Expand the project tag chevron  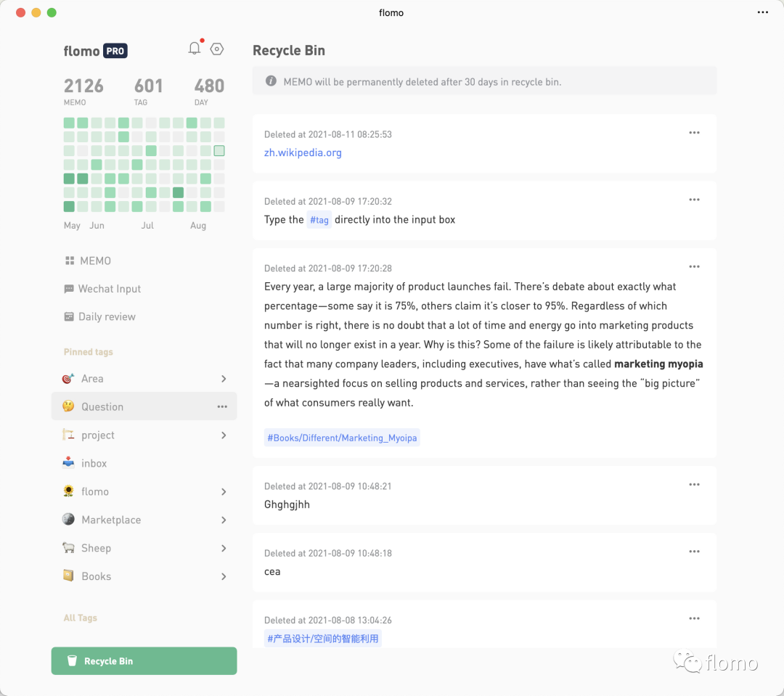tap(224, 435)
